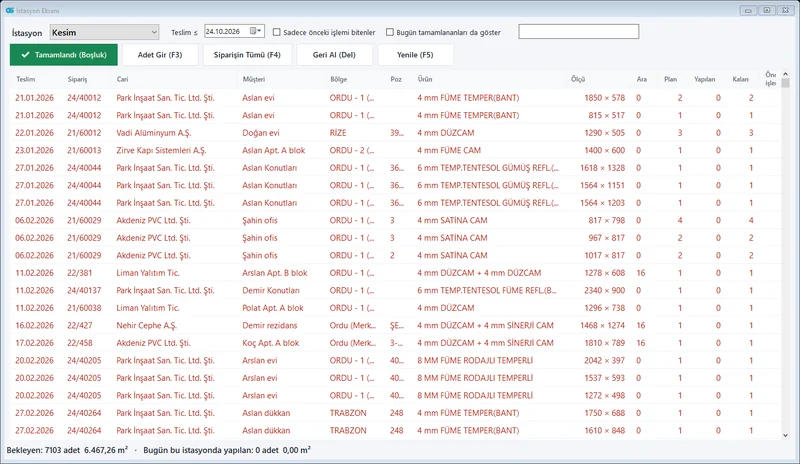
Task: Select row with size 815 × 517
Action: pyautogui.click(x=395, y=115)
